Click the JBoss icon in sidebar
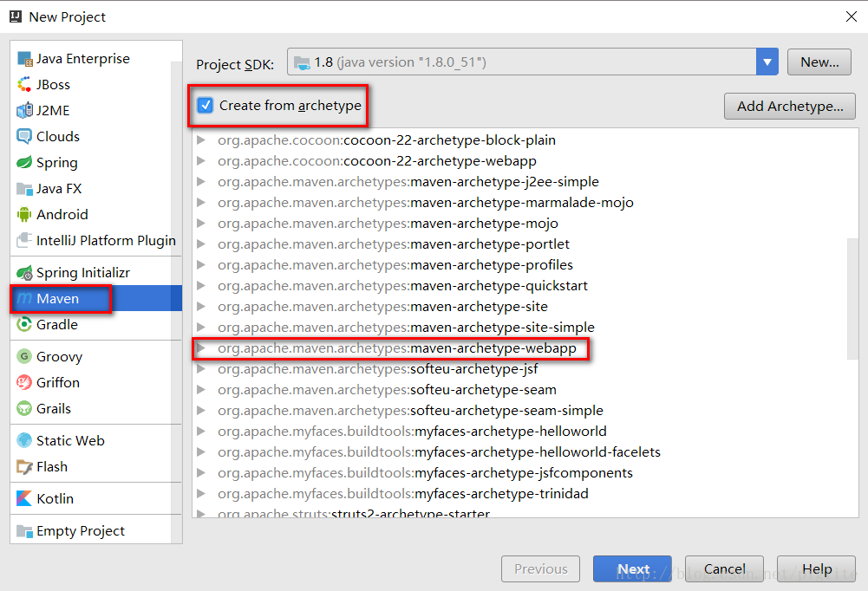Image resolution: width=868 pixels, height=591 pixels. 24,85
